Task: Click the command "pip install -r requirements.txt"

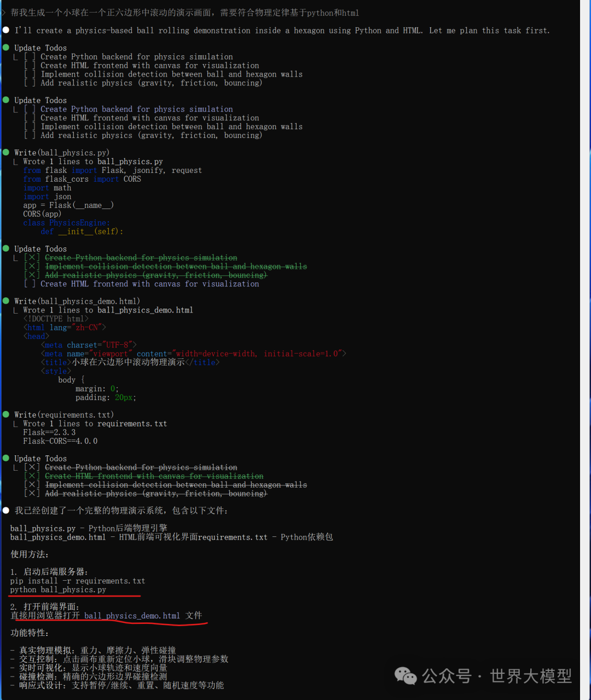Action: pyautogui.click(x=77, y=581)
